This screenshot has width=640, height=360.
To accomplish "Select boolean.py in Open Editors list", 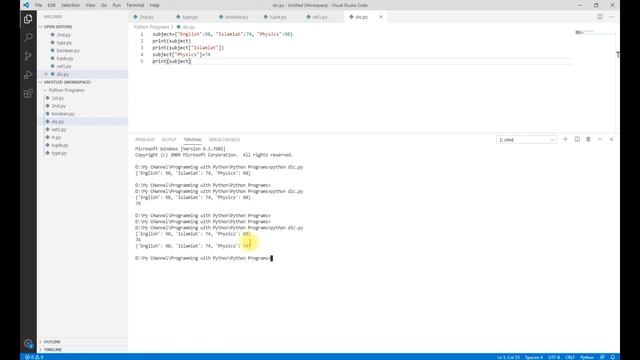I will coord(68,51).
